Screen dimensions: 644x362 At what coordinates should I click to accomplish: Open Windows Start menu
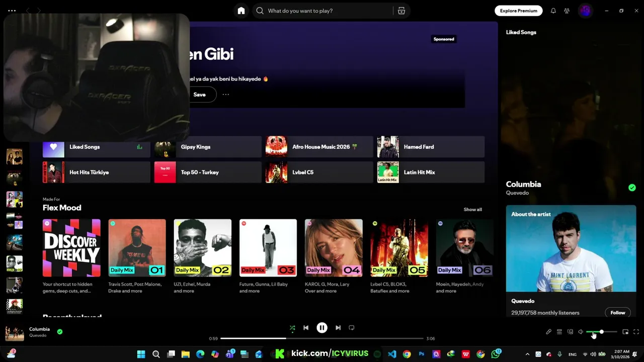coord(141,354)
